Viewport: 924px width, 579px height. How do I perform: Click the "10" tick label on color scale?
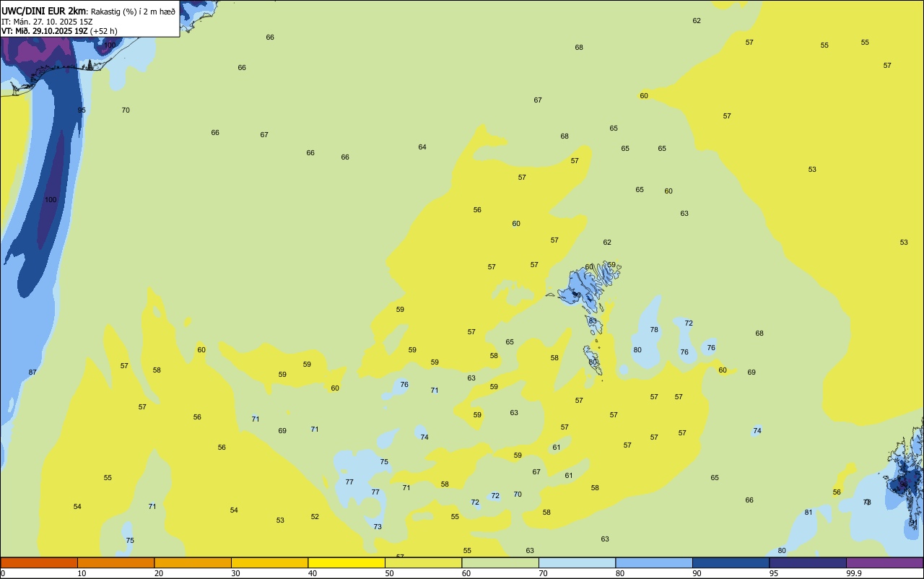coord(82,573)
